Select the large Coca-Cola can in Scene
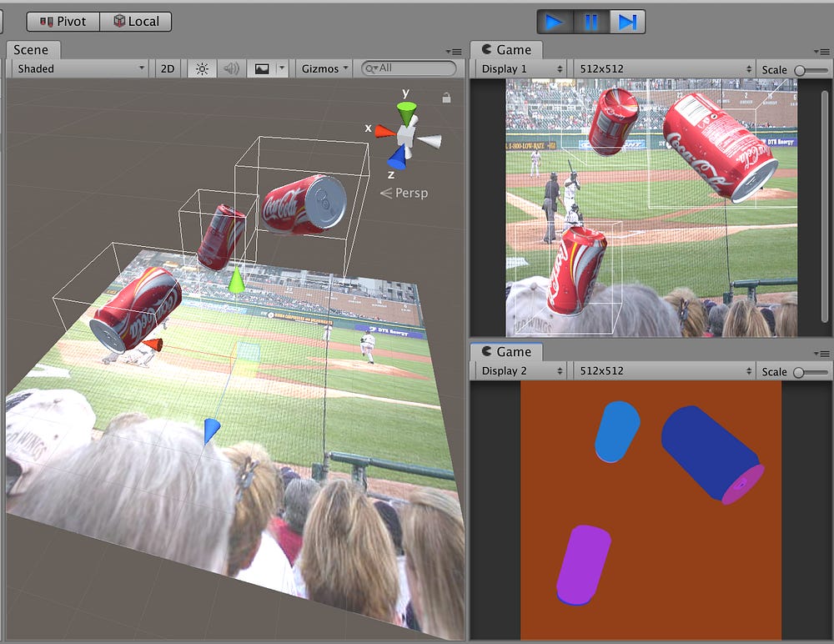The image size is (834, 644). tap(304, 205)
